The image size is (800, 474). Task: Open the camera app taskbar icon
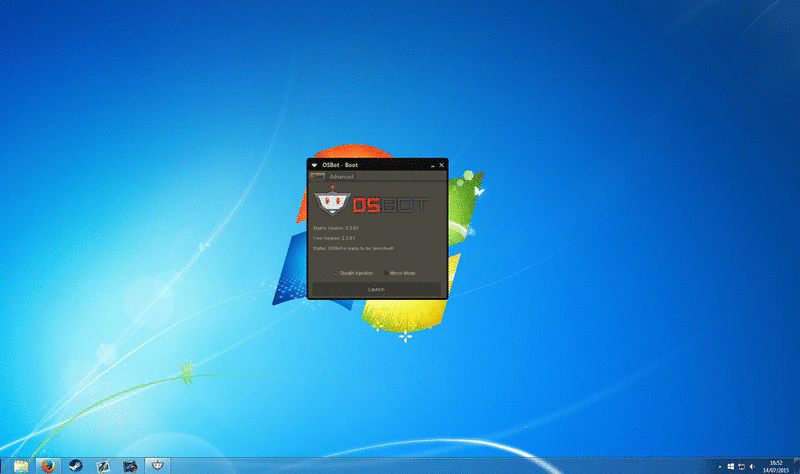(130, 466)
